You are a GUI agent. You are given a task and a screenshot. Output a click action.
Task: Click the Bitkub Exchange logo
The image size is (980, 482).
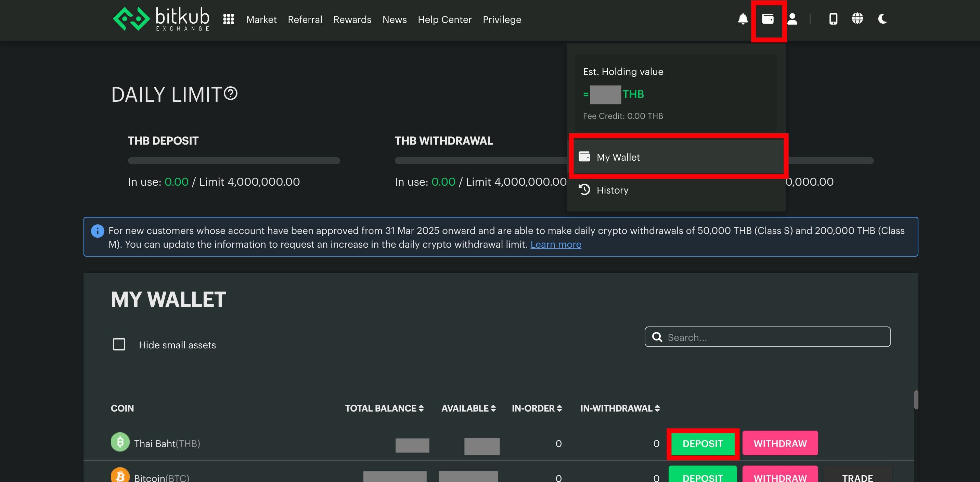(161, 19)
